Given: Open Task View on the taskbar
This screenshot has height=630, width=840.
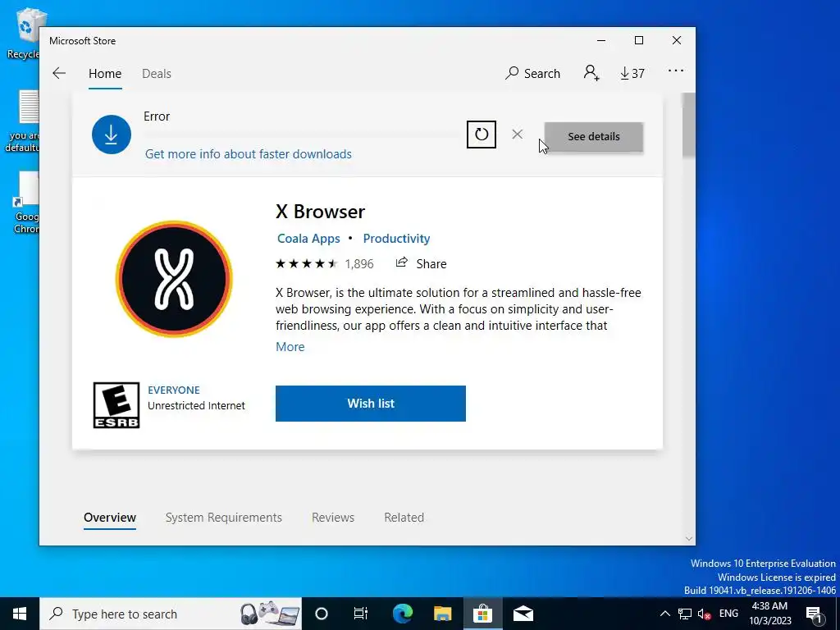Looking at the screenshot, I should (x=361, y=614).
